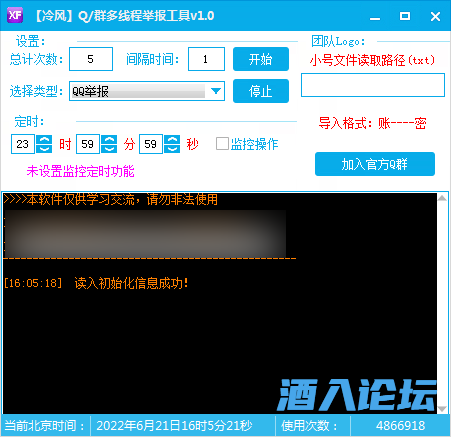Enable the 监控操作 checkbox
The height and width of the screenshot is (437, 451).
[x=222, y=144]
